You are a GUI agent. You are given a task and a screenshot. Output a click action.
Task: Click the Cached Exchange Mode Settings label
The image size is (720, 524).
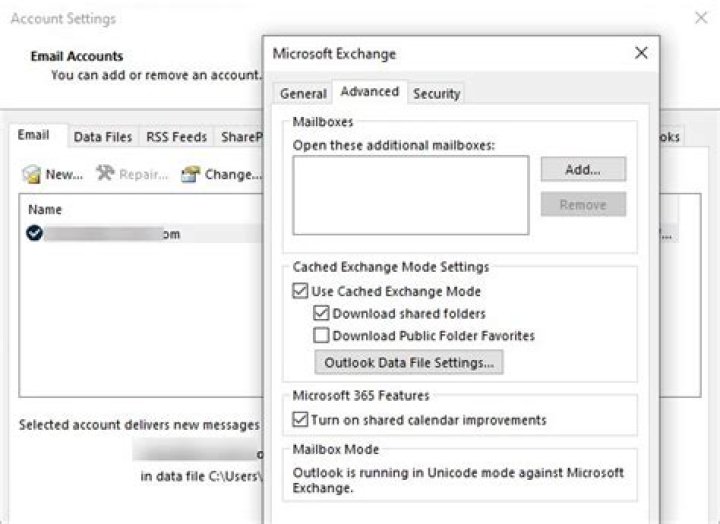point(391,267)
